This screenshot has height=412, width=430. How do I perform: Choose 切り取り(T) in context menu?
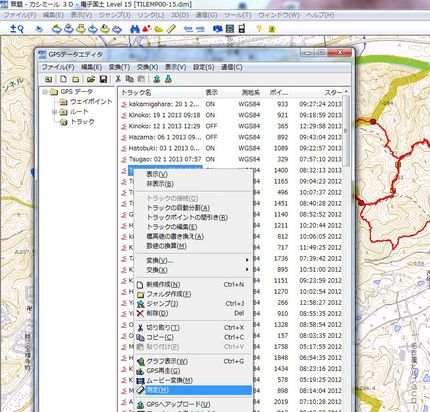(x=193, y=328)
